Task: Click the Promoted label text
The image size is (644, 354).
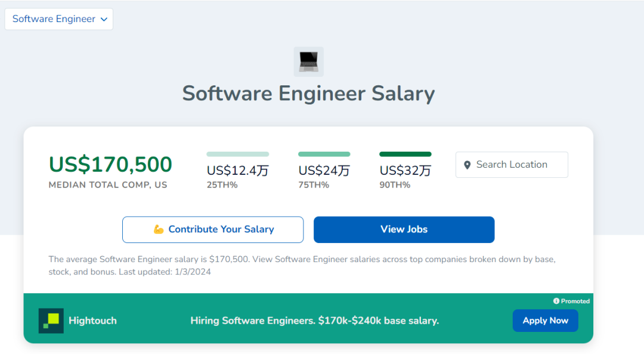Action: (575, 301)
